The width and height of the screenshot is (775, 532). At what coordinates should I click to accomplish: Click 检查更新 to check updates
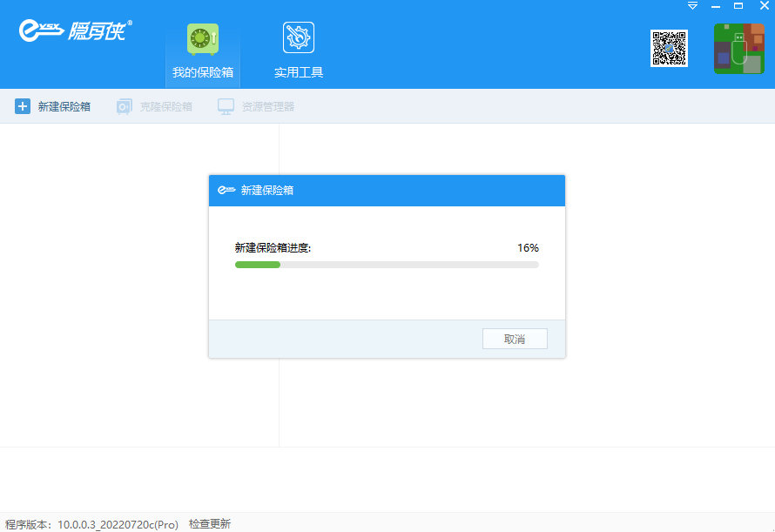pyautogui.click(x=210, y=523)
